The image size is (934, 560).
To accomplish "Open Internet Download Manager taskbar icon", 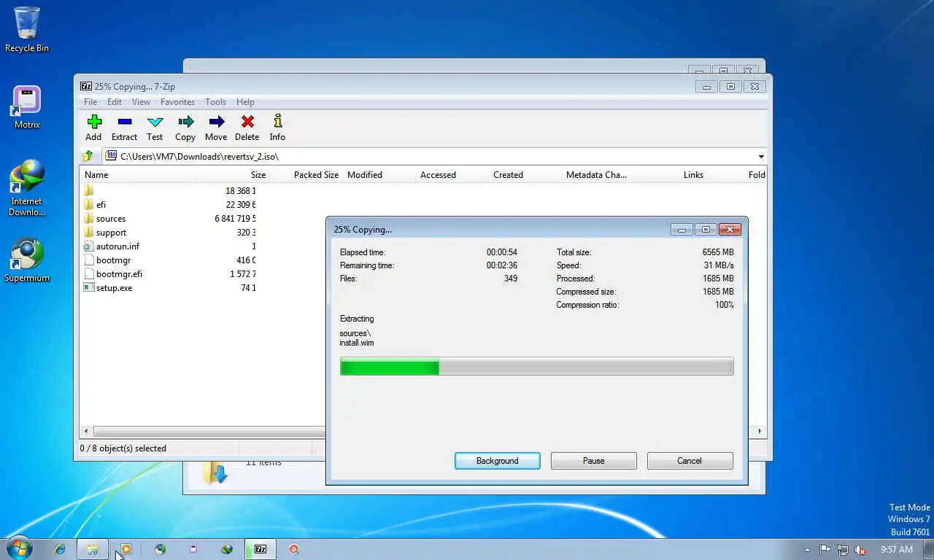I will tap(227, 549).
